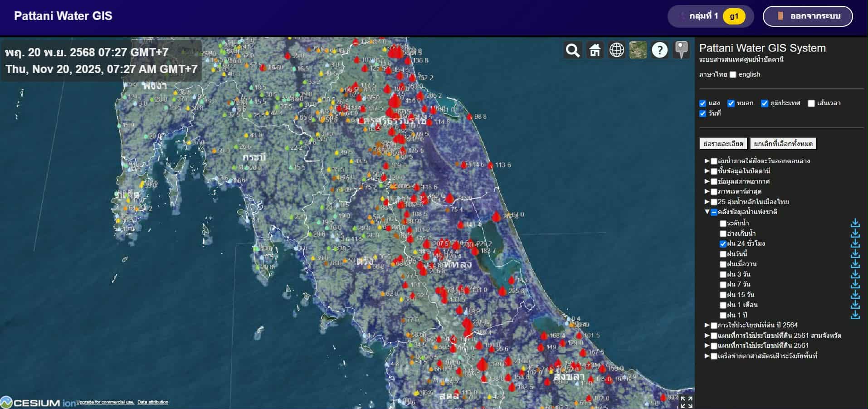Expand the เครือข่ายอาสาสมัครเฝ้าระวังภัยพื้นที่ node
868x409 pixels.
tap(707, 356)
